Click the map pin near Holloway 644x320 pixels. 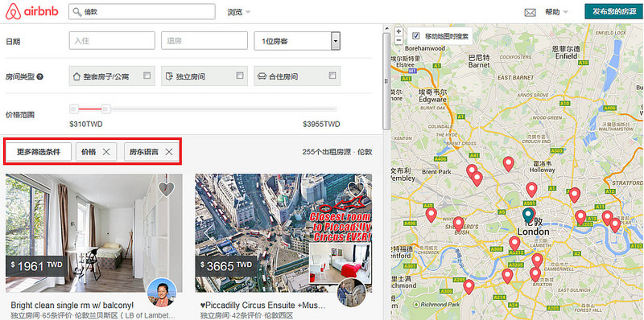click(x=531, y=190)
